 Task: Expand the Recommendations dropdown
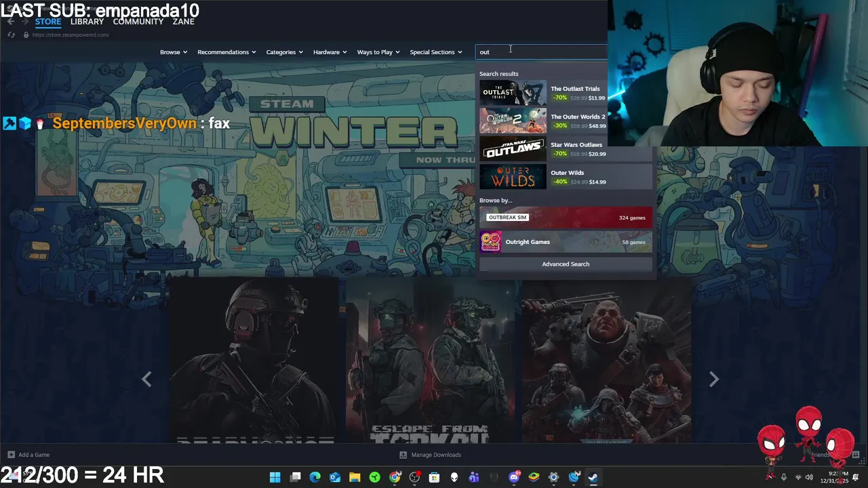click(x=226, y=52)
